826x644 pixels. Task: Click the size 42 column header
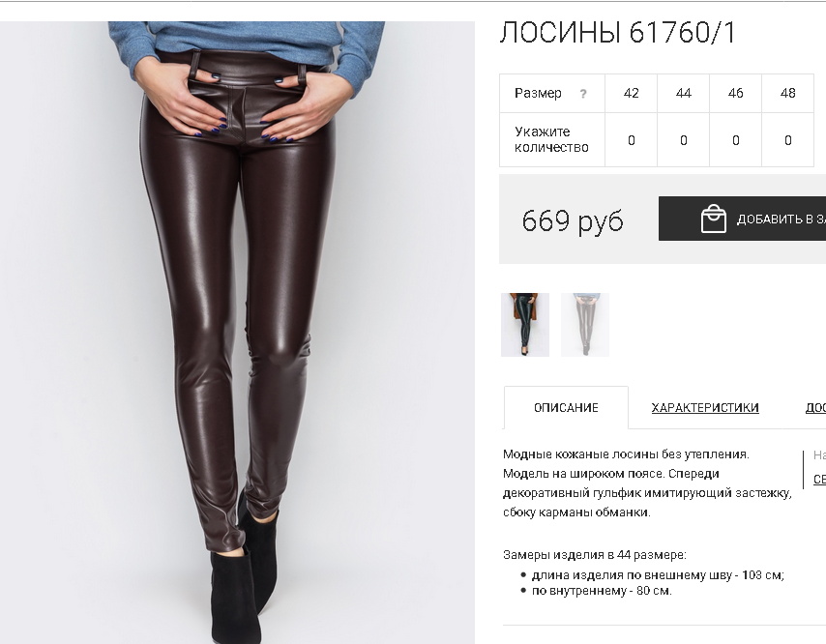(631, 93)
